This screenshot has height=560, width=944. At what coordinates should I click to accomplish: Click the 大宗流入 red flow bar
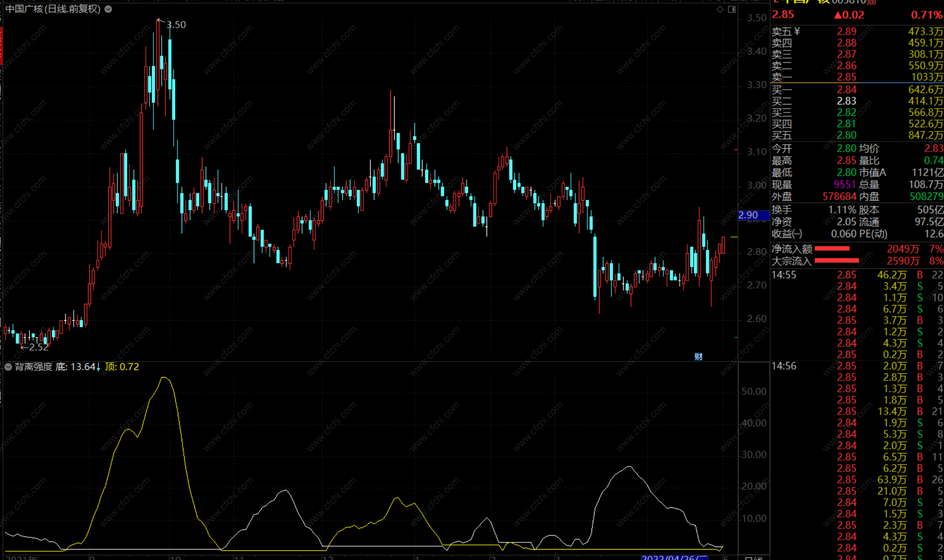(836, 261)
